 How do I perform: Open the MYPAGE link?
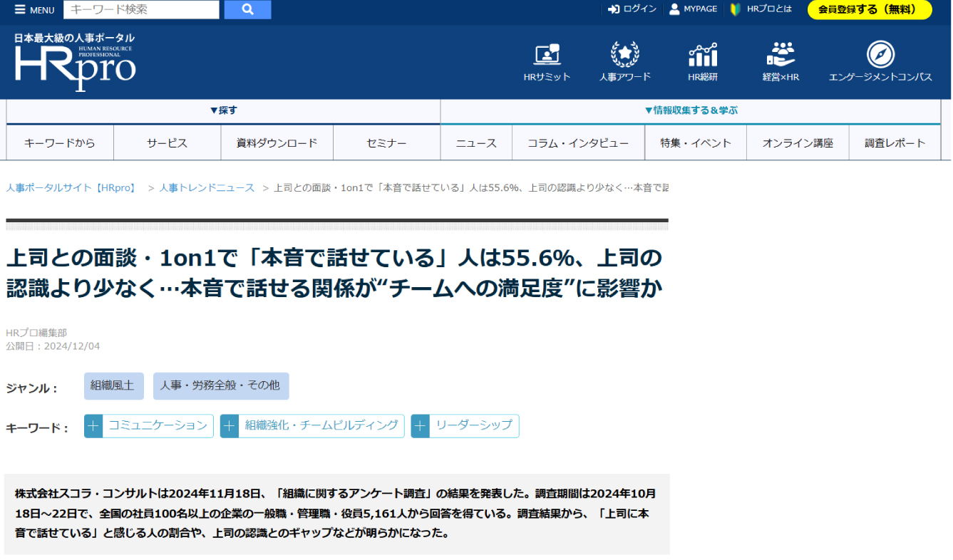(x=693, y=9)
